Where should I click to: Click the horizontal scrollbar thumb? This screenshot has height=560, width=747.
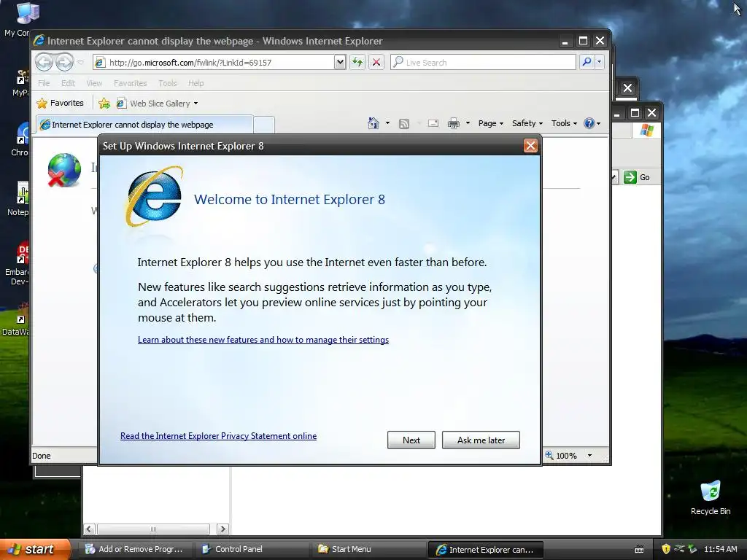coord(153,529)
